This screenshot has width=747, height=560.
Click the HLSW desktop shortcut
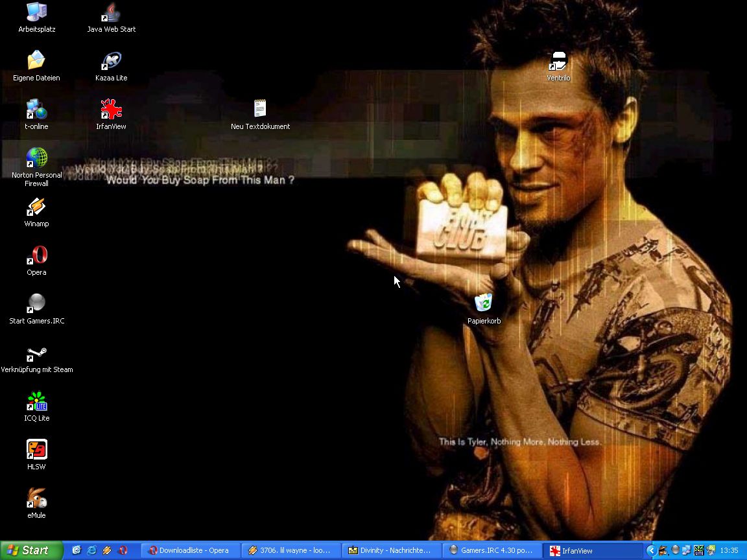point(36,450)
